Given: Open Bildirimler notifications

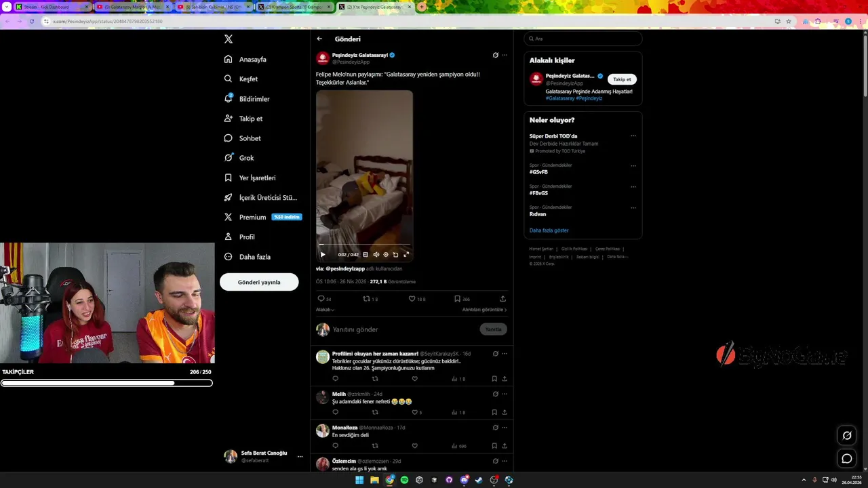Looking at the screenshot, I should 247,99.
